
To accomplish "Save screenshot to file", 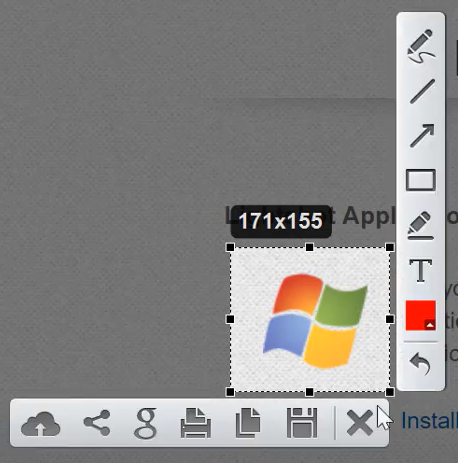I will click(302, 423).
